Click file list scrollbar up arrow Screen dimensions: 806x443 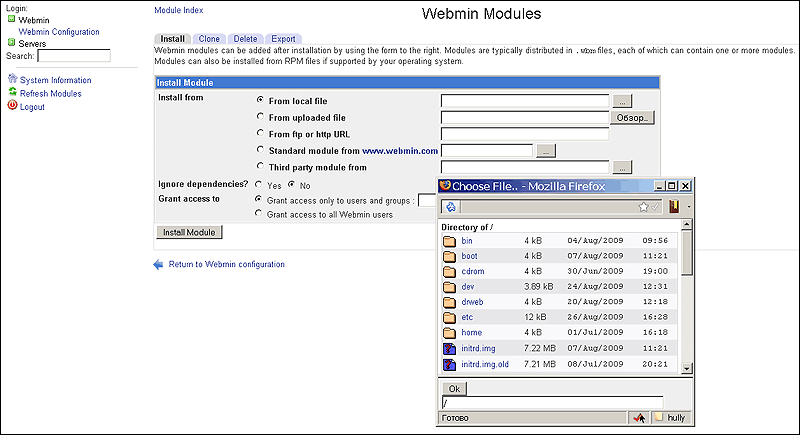(x=687, y=225)
